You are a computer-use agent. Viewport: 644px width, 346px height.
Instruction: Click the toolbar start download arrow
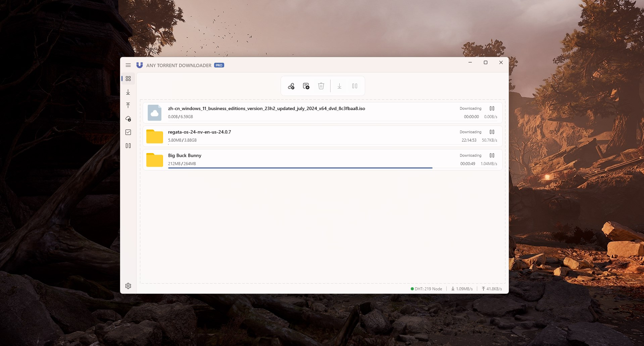coord(339,86)
